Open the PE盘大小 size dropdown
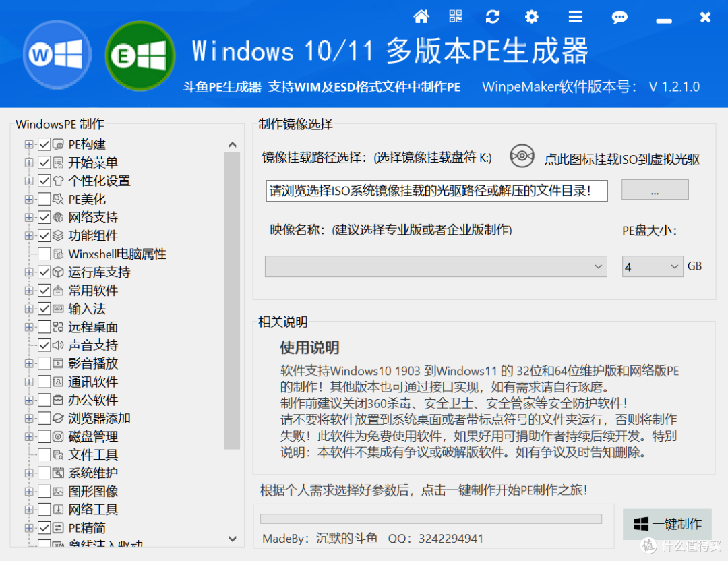Viewport: 728px width, 561px height. [653, 266]
